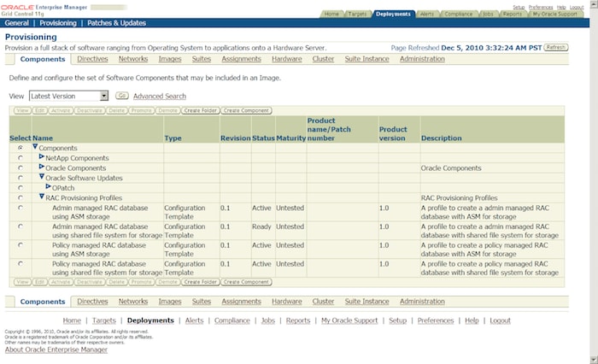Expand the OPatch node
The height and width of the screenshot is (364, 598).
(48, 186)
